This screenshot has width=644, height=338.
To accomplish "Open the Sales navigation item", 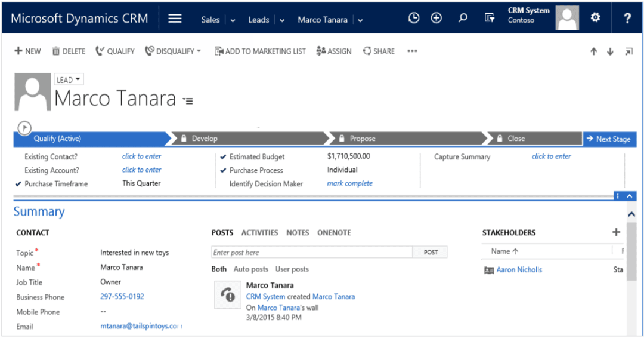I will (210, 20).
